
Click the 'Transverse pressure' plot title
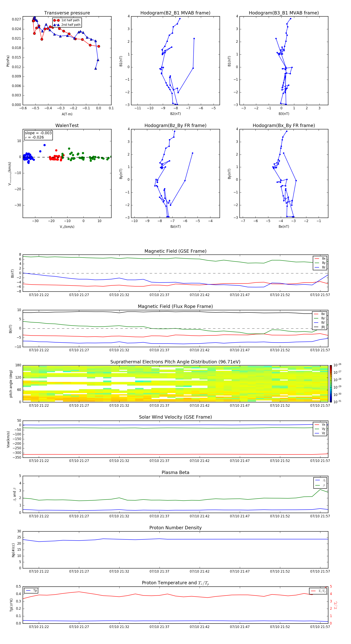67,13
